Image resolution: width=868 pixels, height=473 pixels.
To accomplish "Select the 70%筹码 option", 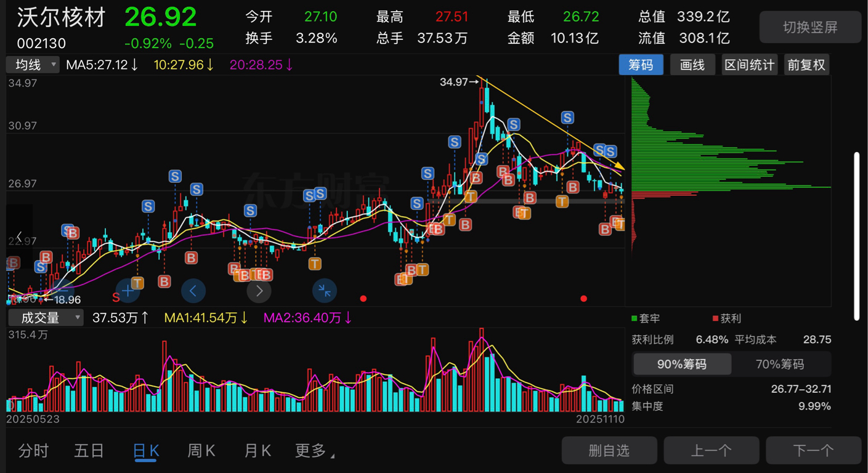I will coord(780,364).
